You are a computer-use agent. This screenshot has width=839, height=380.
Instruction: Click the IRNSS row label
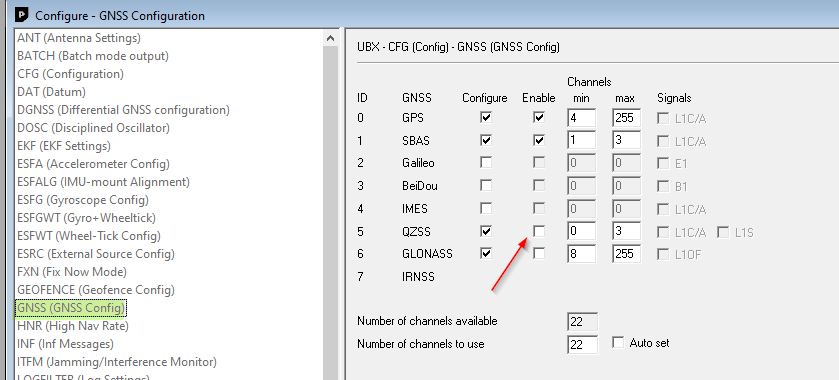[418, 277]
